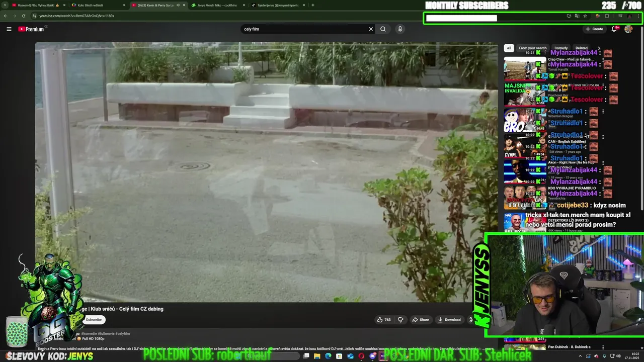Download the video

coord(449,320)
